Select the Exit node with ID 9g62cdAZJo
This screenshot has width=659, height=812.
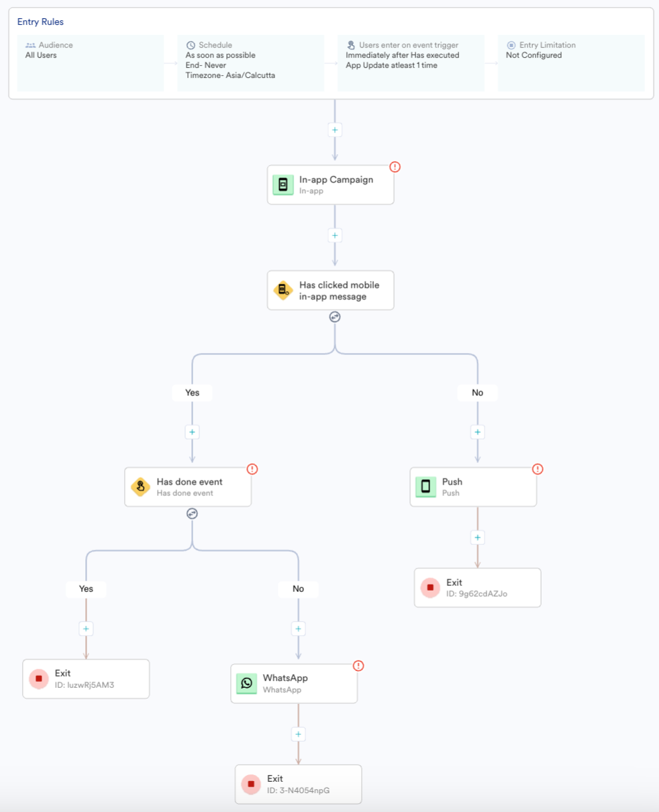click(x=478, y=588)
